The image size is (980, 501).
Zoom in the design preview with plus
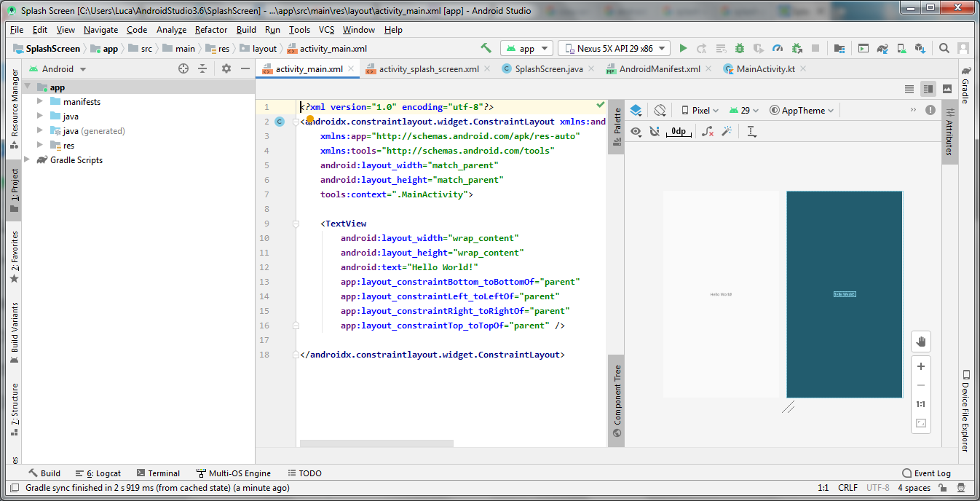point(921,366)
